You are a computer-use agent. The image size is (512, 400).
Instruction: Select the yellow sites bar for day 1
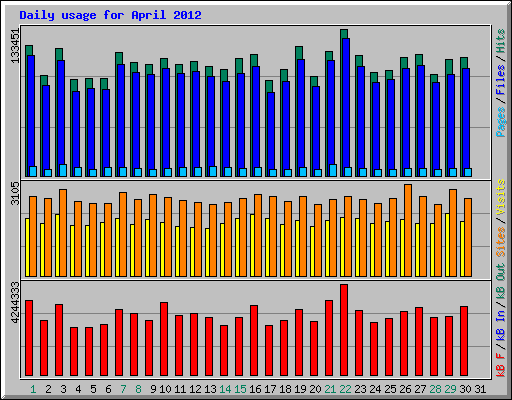(27, 247)
